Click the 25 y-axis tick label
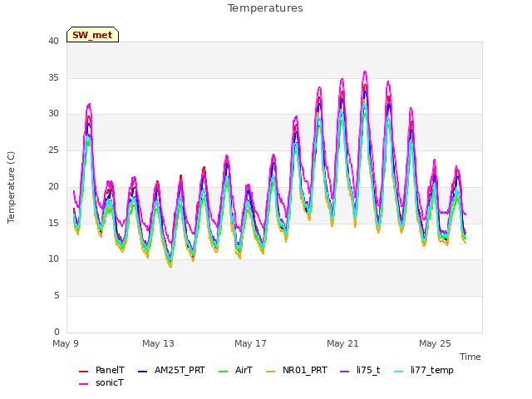This screenshot has height=399, width=532. (53, 150)
